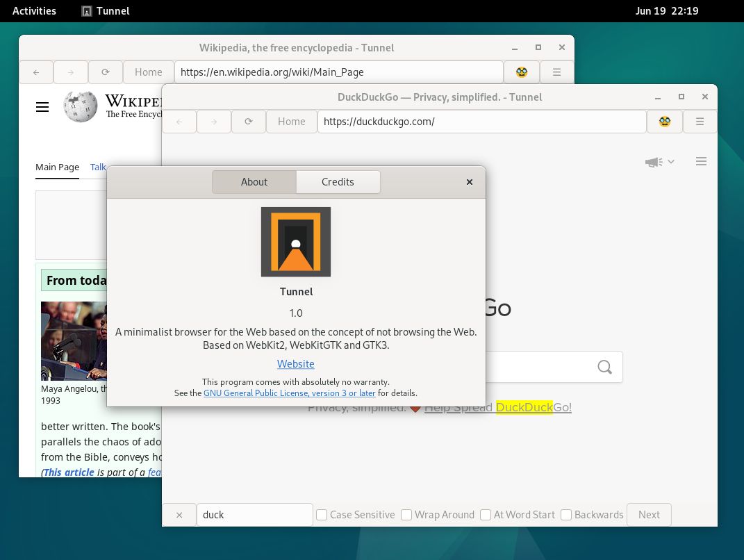Click the find field containing the text duck
This screenshot has width=744, height=560.
pos(254,514)
